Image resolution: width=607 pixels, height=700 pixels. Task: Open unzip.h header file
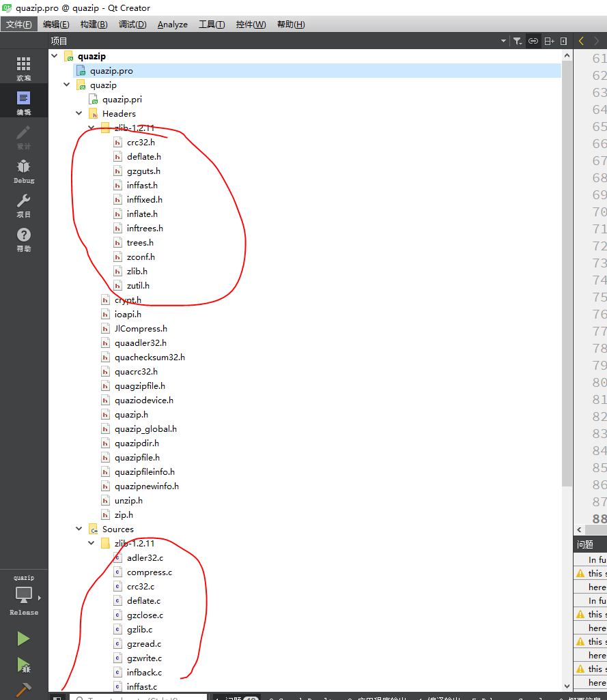[128, 501]
